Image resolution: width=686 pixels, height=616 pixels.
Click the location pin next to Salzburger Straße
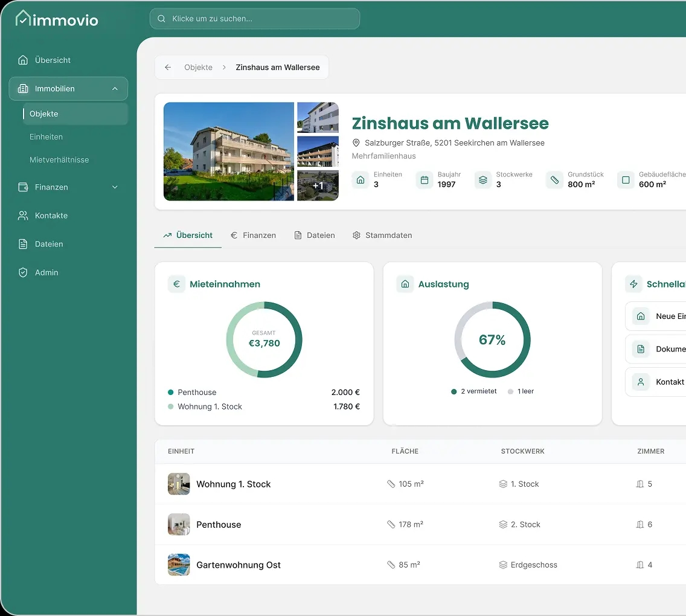[356, 143]
